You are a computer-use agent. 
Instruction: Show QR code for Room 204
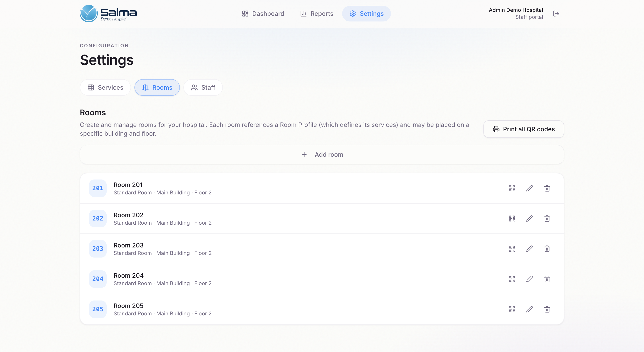pos(512,279)
